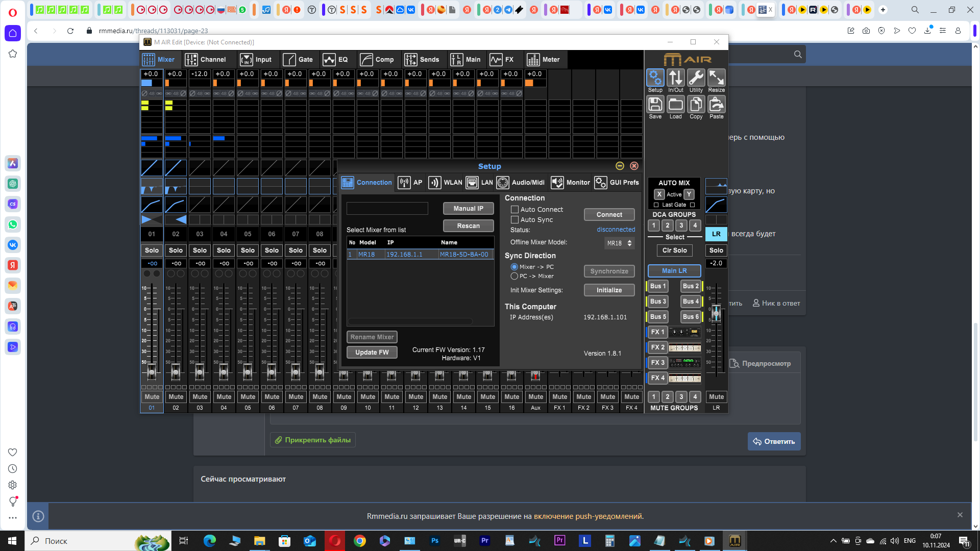
Task: Open the Audio/Midi setup tab
Action: click(x=521, y=183)
